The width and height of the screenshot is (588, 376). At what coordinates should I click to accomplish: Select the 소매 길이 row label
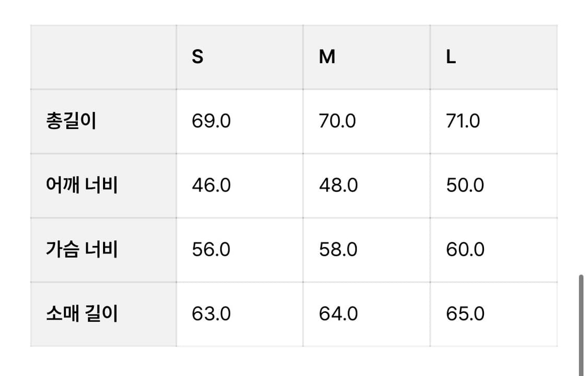[x=82, y=314]
